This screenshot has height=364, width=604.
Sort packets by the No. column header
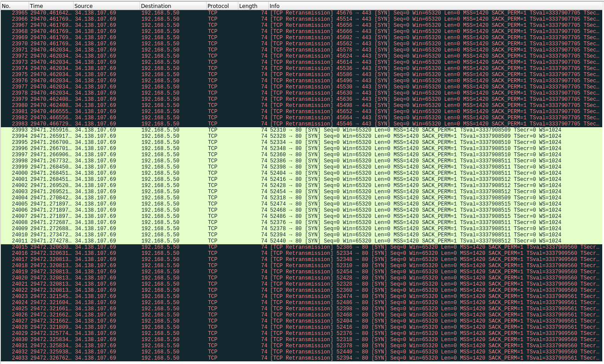point(15,6)
